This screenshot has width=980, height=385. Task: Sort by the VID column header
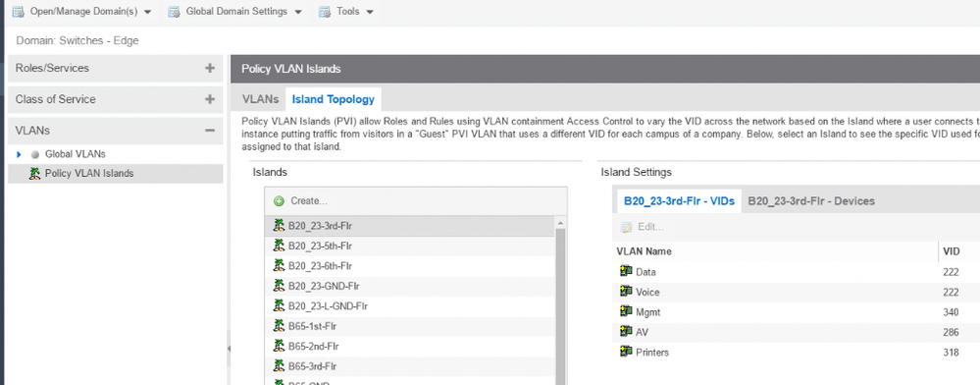[959, 251]
